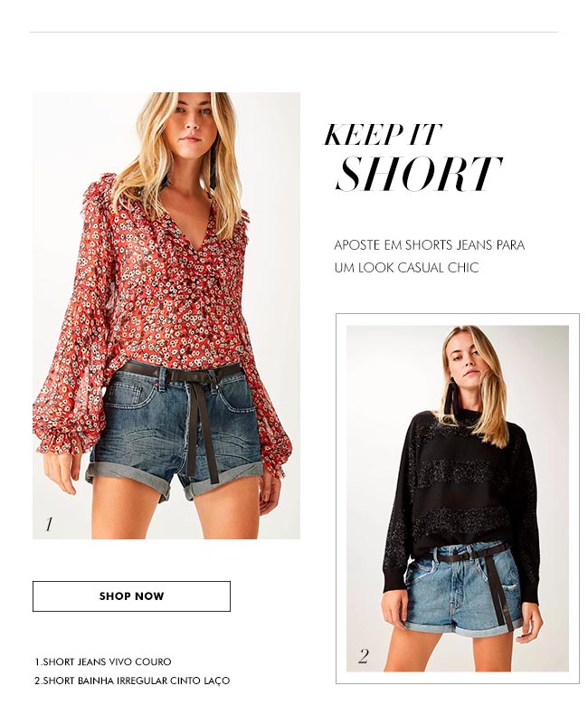Open the black sweater look photo

(x=458, y=499)
